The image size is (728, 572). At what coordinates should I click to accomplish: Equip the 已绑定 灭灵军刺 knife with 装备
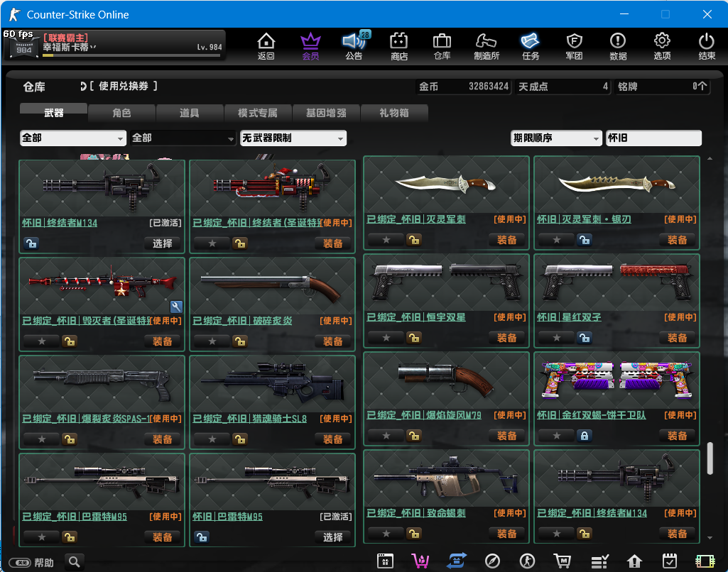(506, 240)
